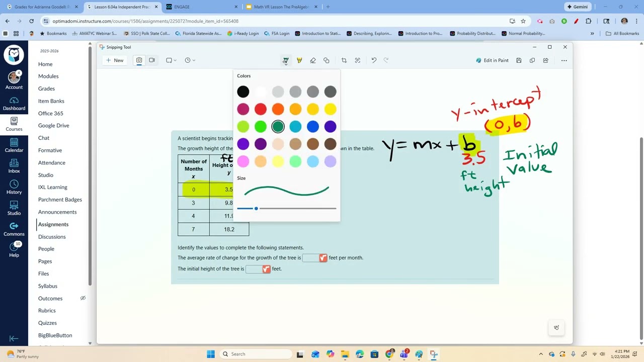The height and width of the screenshot is (362, 644).
Task: Switch to Math VR Lesson The PreAlgebra tab
Action: pos(282,7)
